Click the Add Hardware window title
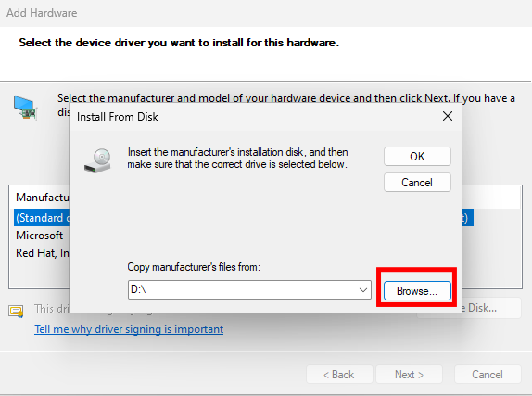This screenshot has width=532, height=396. tap(42, 13)
